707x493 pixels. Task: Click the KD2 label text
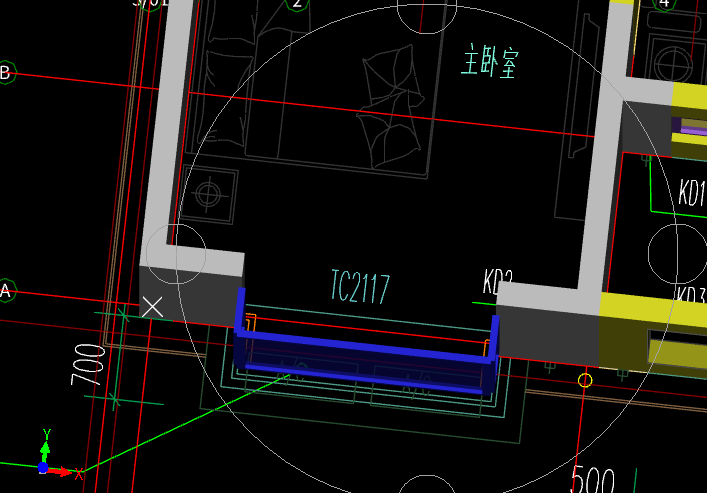pyautogui.click(x=498, y=281)
